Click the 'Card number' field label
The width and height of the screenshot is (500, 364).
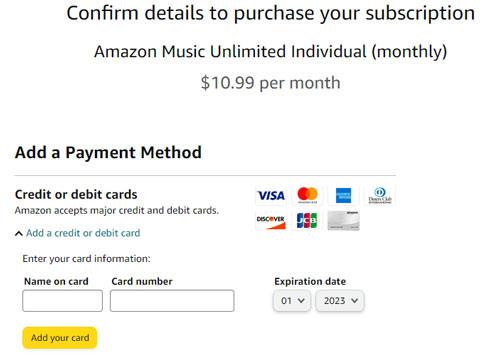(x=142, y=281)
